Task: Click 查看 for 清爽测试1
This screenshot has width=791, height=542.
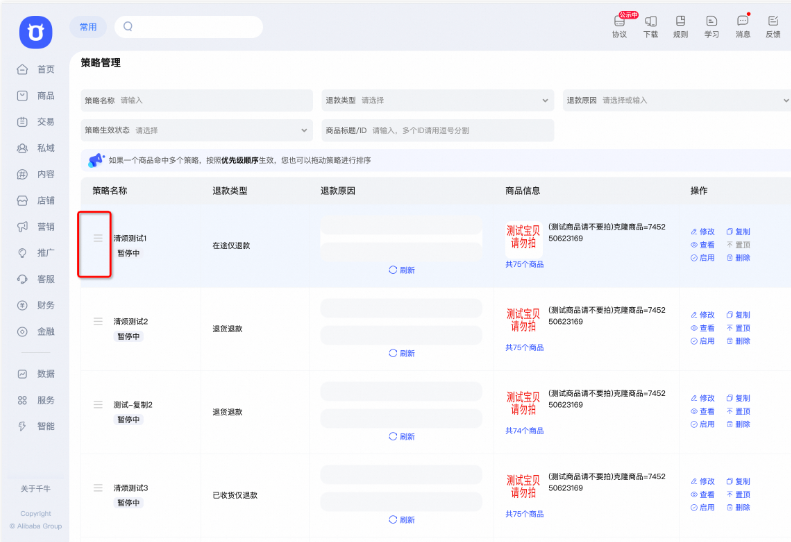Action: click(x=703, y=245)
